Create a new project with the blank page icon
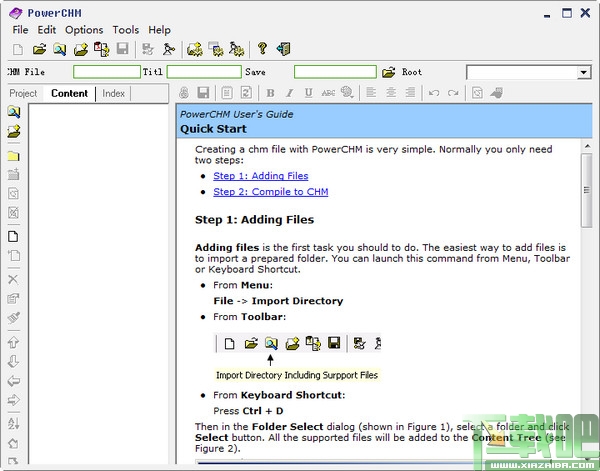Screen dimensions: 600x471 pos(18,49)
